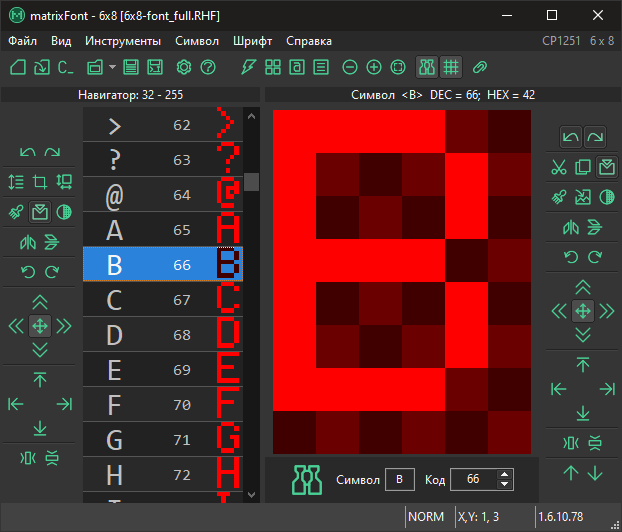The image size is (622, 532).
Task: Open the dropdown arrow next to folder icon
Action: point(112,67)
